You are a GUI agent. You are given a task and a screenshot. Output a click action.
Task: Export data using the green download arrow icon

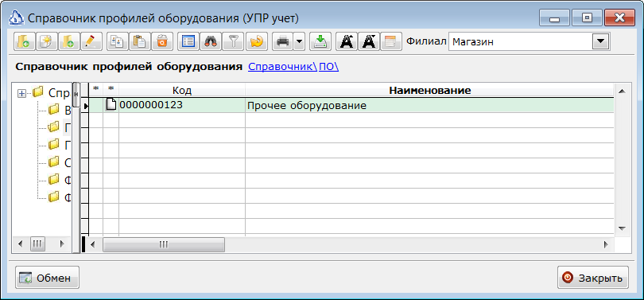[x=320, y=41]
